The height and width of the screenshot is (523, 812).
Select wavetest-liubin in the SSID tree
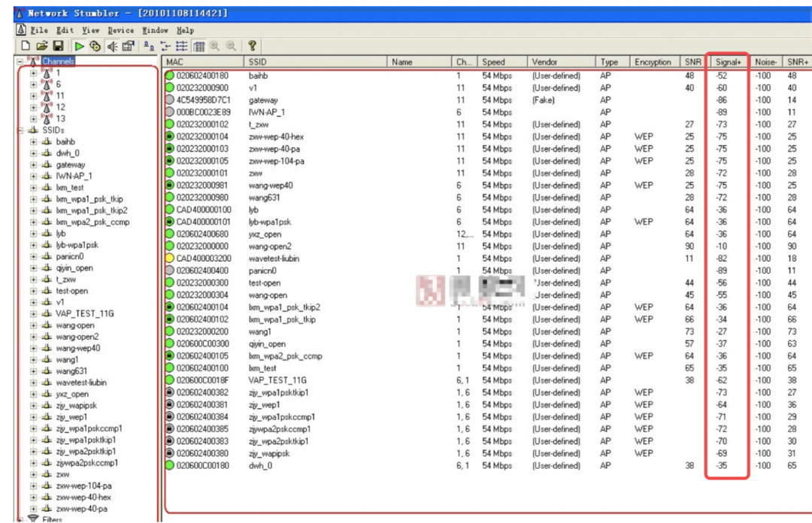pyautogui.click(x=81, y=382)
